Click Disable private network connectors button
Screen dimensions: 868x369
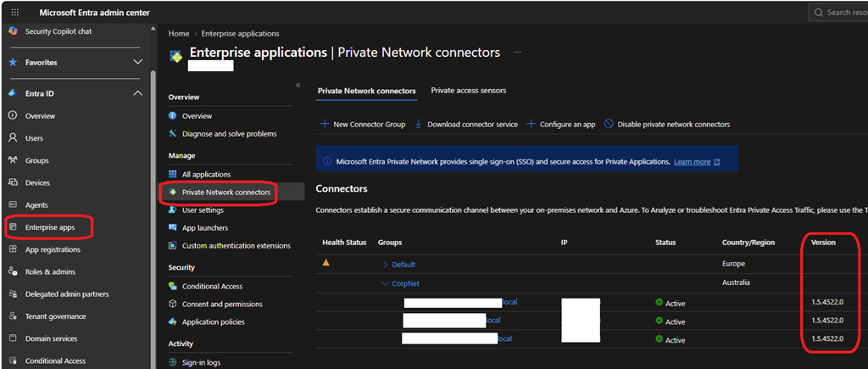pos(667,124)
